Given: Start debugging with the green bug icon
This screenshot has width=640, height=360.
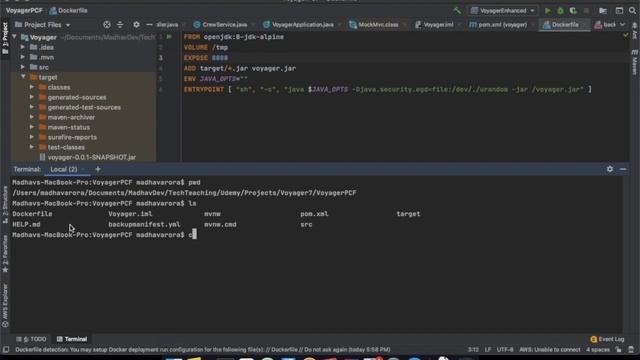Looking at the screenshot, I should pyautogui.click(x=560, y=11).
